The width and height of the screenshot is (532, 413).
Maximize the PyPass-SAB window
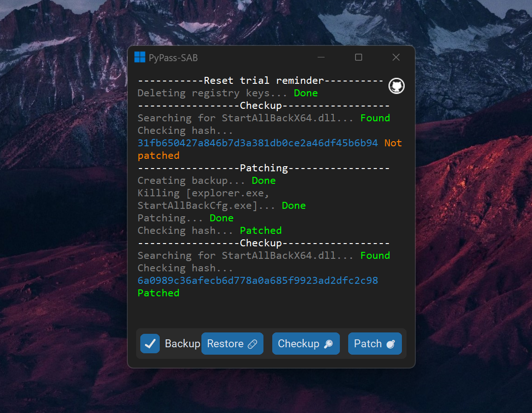[359, 57]
